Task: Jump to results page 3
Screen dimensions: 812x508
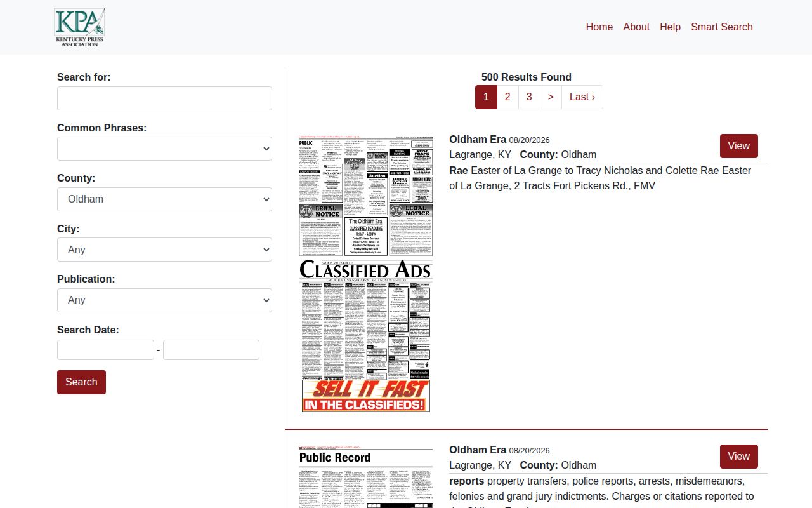Action: (x=529, y=97)
